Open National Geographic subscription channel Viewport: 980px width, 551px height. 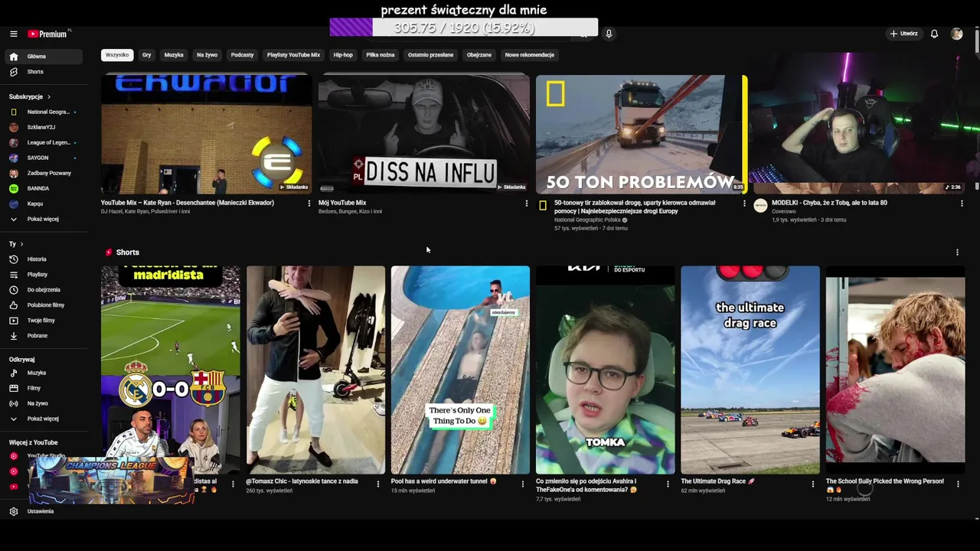pyautogui.click(x=42, y=112)
